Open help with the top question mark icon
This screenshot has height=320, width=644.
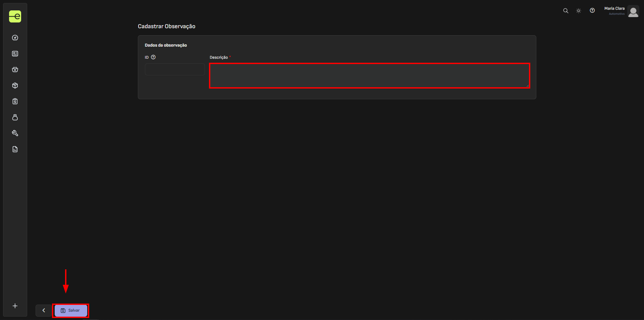(592, 11)
